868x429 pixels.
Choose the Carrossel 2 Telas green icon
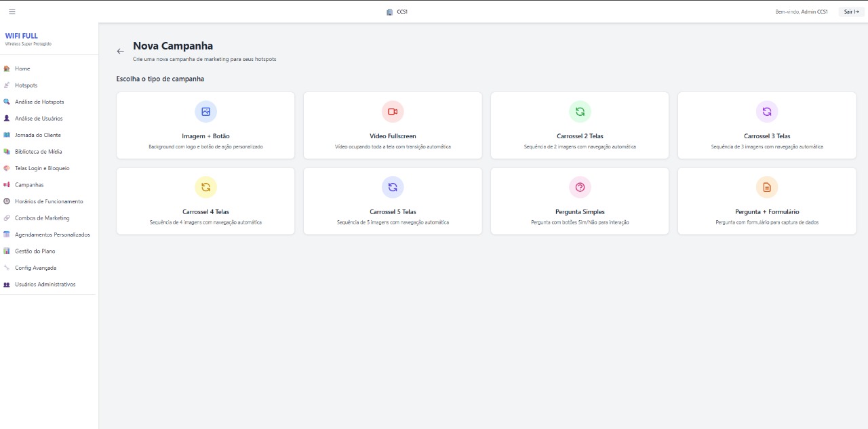pos(580,112)
